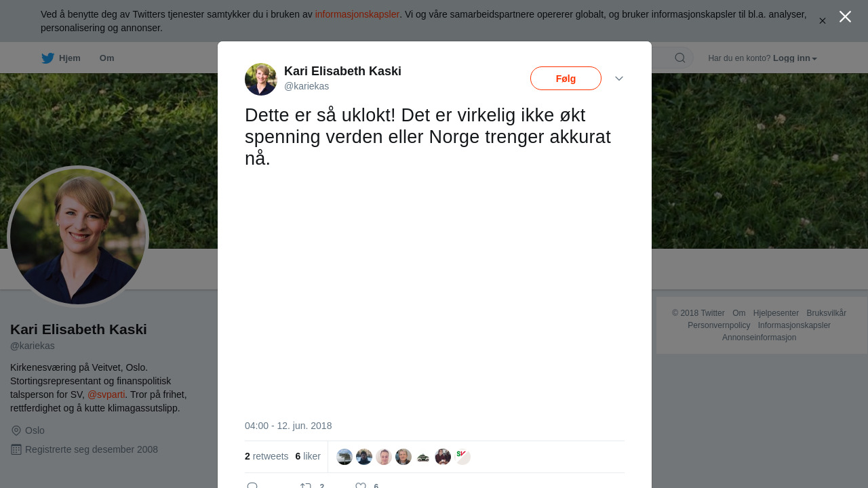Show the list of 6 liker

pos(308,456)
